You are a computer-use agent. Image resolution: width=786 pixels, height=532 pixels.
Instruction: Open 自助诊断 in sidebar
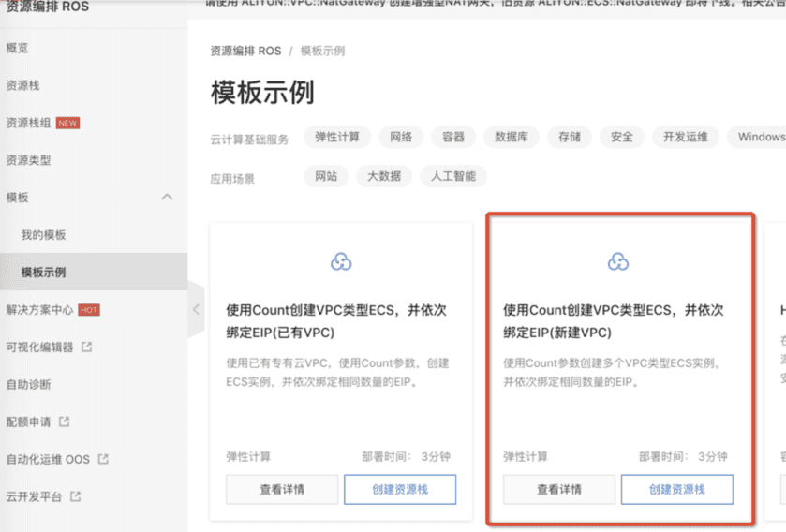28,384
